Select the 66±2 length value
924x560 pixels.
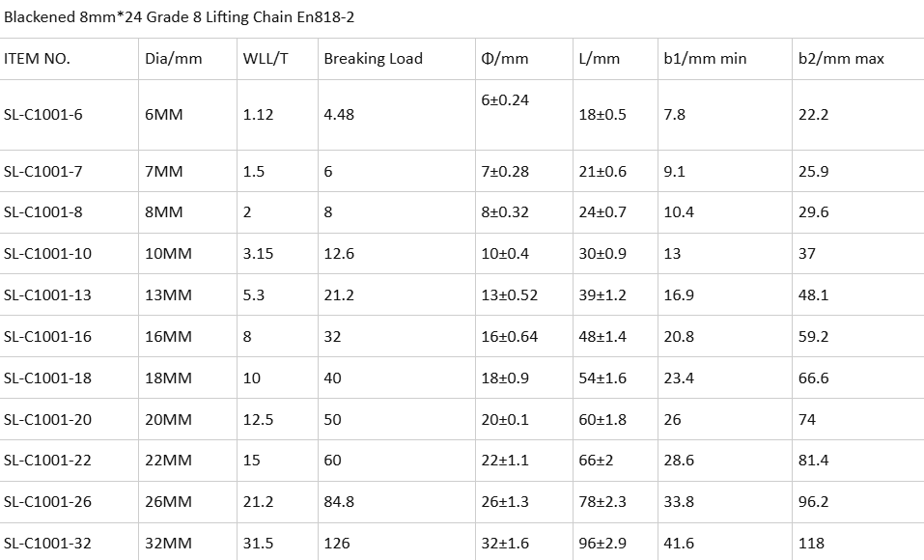[x=596, y=460]
